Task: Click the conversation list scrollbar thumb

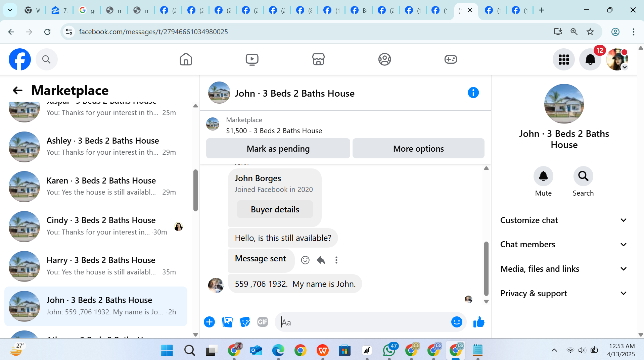Action: click(x=195, y=190)
